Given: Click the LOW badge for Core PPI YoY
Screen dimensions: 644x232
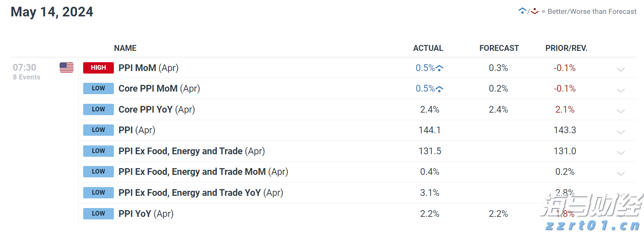Looking at the screenshot, I should [x=98, y=109].
